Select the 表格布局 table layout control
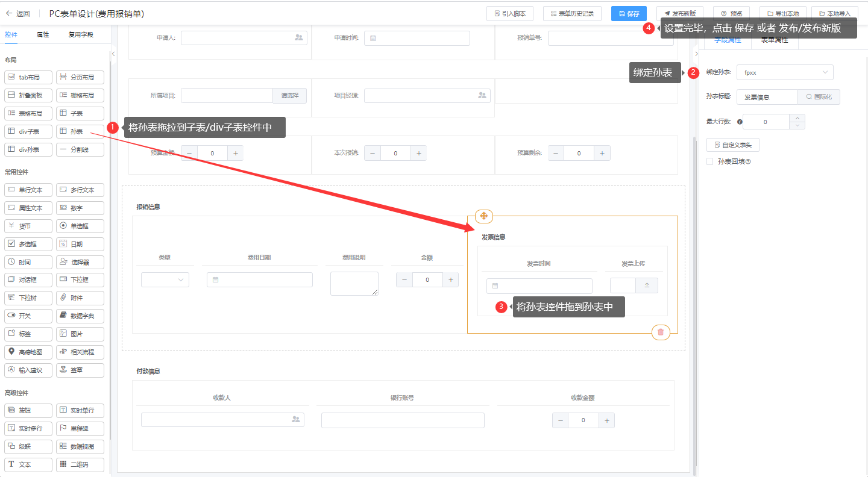The width and height of the screenshot is (868, 477). (28, 113)
